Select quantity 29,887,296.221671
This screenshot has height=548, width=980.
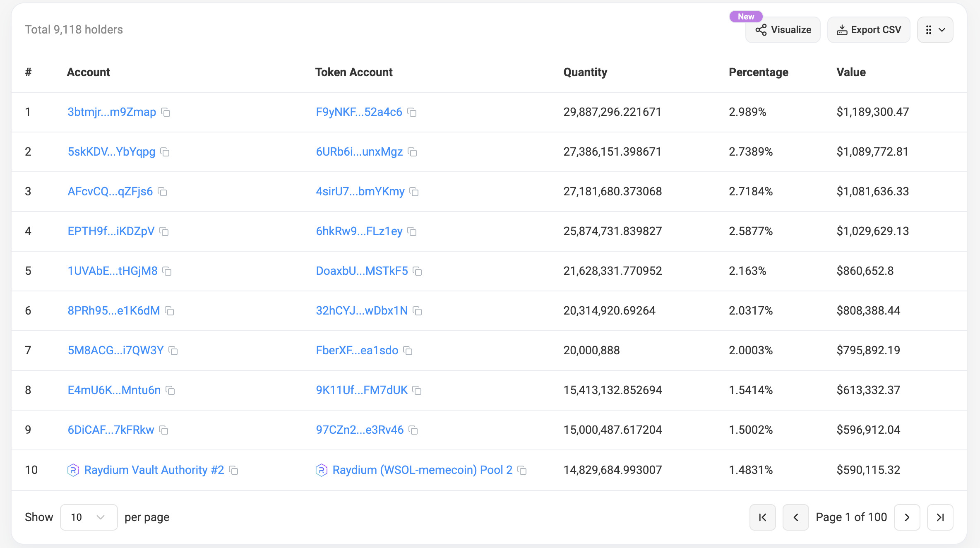click(612, 112)
